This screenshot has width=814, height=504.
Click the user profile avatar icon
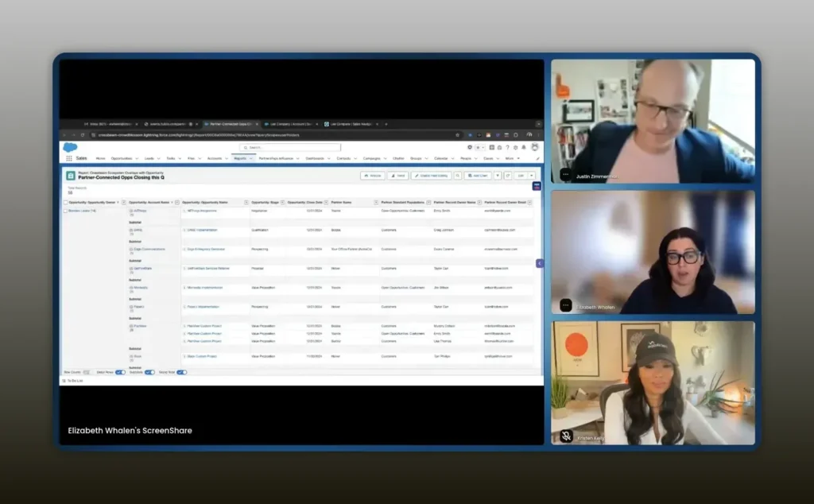[x=536, y=147]
